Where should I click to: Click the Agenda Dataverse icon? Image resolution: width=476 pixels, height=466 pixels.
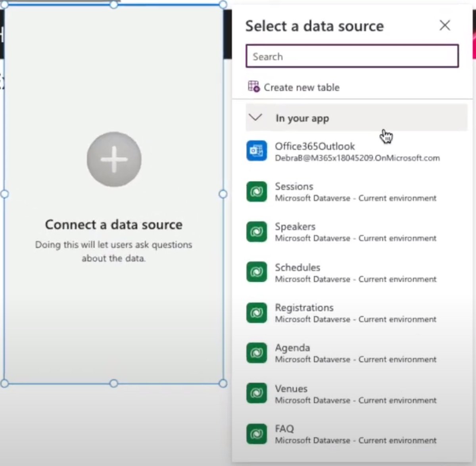[x=257, y=353]
